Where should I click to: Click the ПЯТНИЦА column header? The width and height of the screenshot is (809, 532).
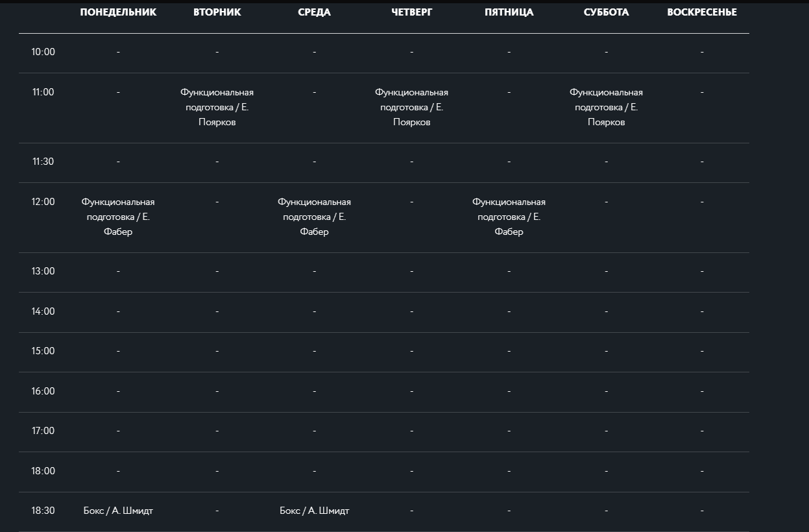[509, 12]
